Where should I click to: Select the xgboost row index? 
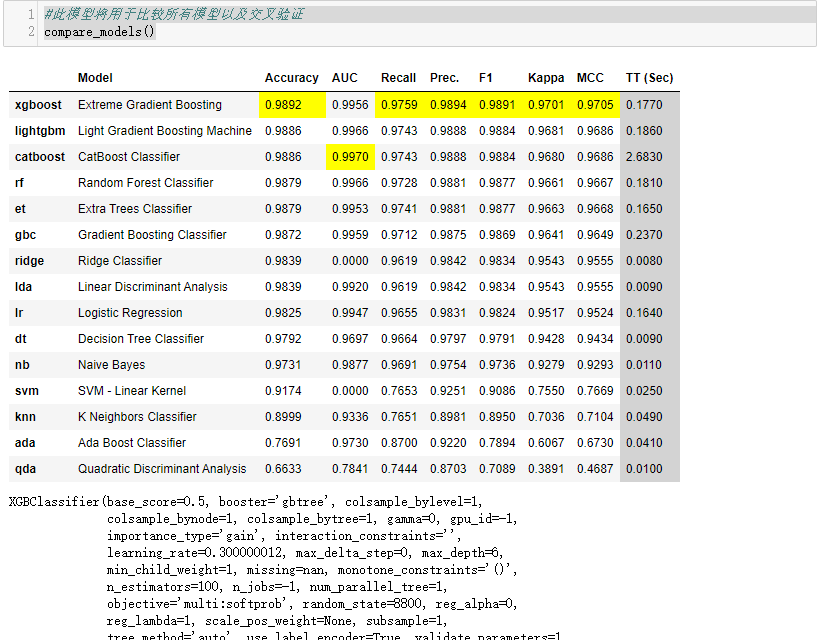click(x=38, y=105)
